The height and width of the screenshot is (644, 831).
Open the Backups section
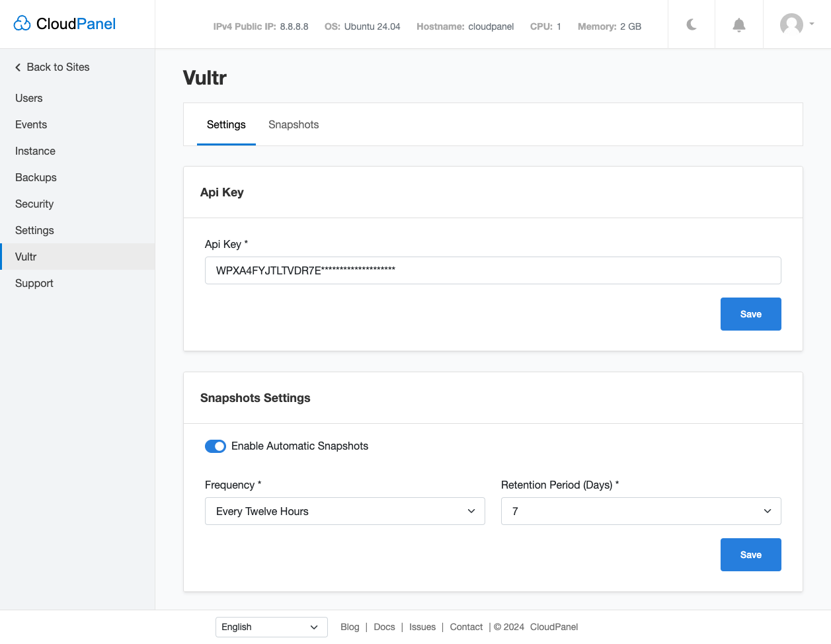[36, 177]
